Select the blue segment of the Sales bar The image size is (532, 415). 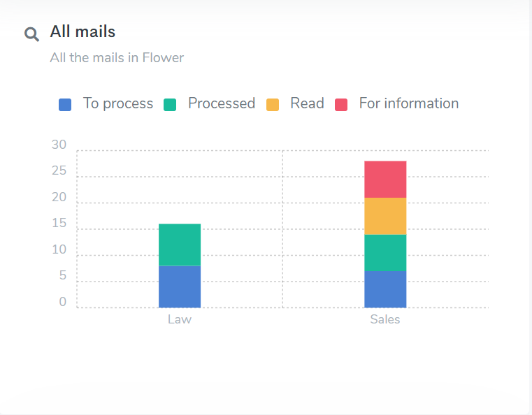[385, 289]
